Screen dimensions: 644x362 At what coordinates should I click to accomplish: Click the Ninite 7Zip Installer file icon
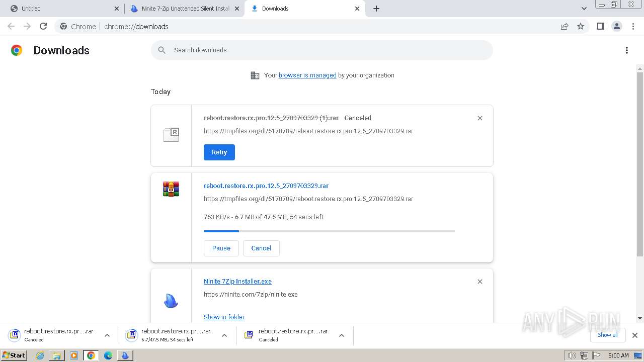171,301
